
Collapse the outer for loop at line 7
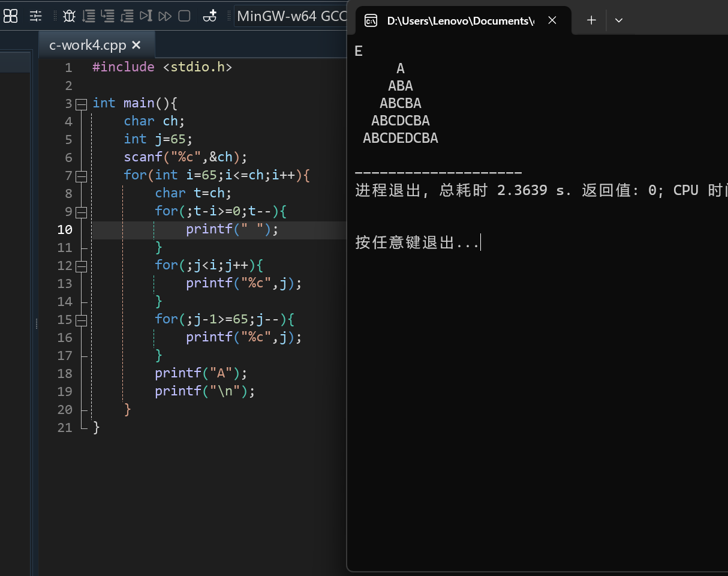click(81, 175)
